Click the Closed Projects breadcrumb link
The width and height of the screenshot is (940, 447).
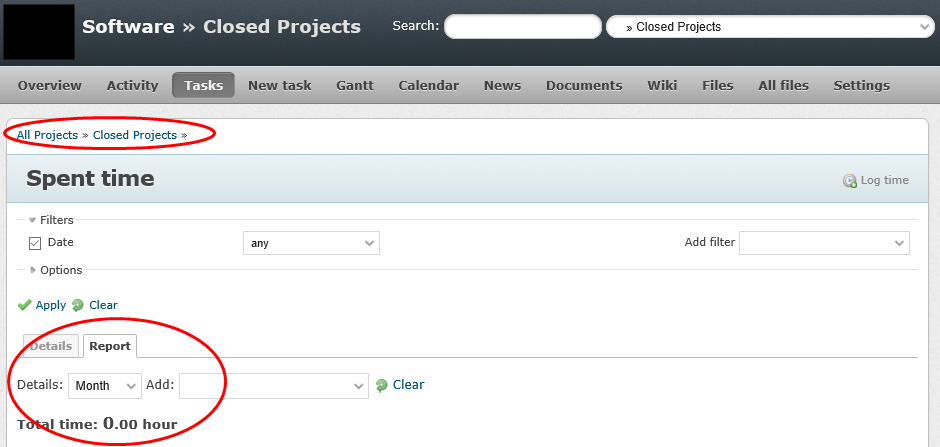pyautogui.click(x=135, y=135)
